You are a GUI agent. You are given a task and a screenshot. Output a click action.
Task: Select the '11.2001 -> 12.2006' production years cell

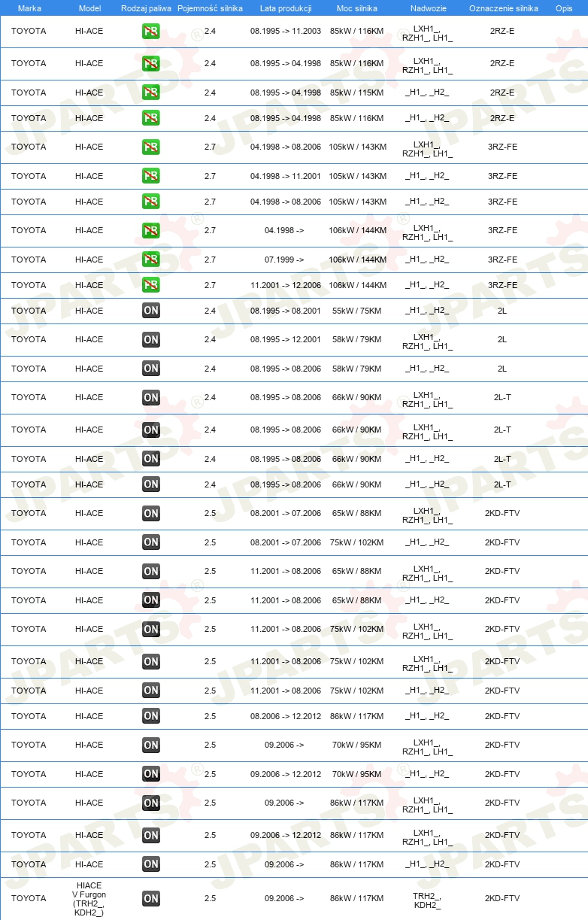pos(286,285)
